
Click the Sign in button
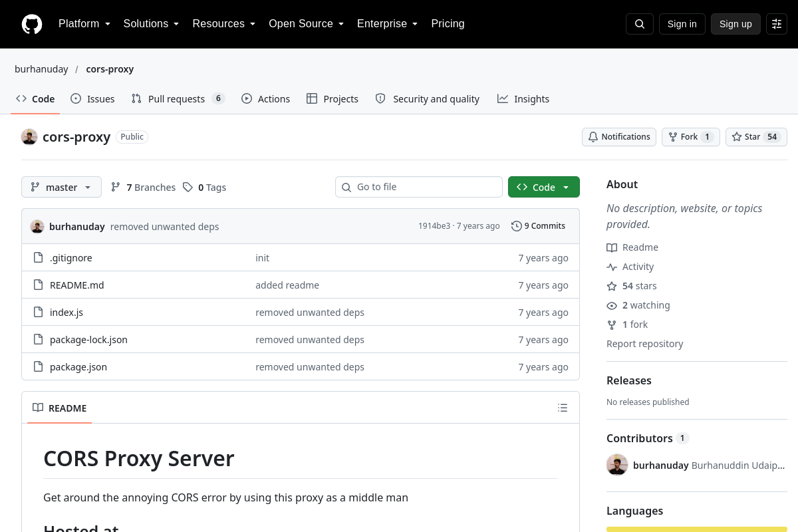pyautogui.click(x=682, y=24)
